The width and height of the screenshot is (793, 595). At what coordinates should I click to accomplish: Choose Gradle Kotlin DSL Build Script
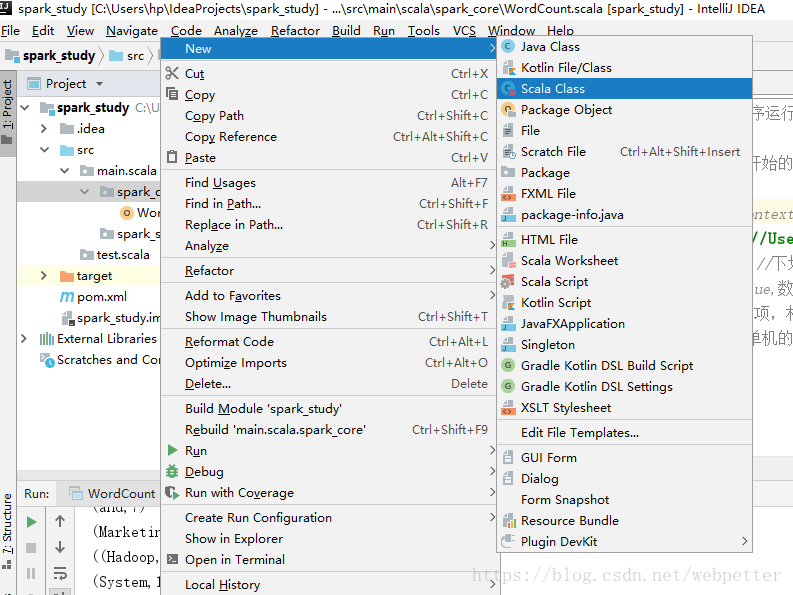(606, 366)
